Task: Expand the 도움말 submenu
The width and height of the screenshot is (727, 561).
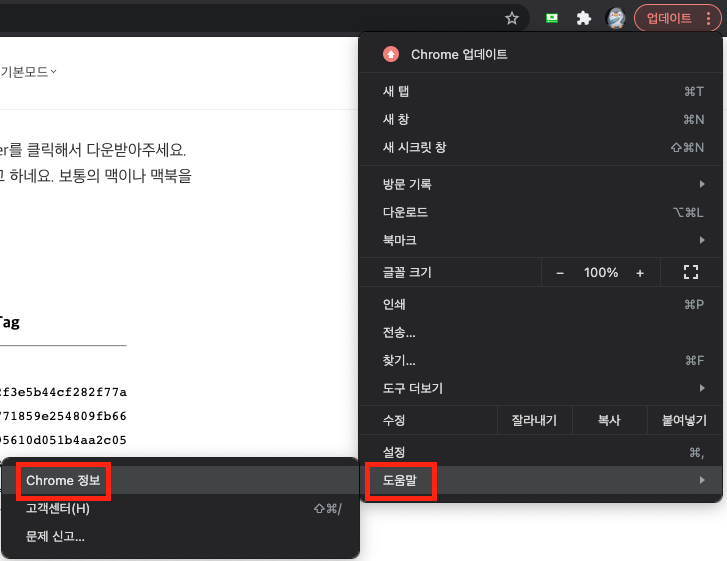Action: tap(540, 480)
